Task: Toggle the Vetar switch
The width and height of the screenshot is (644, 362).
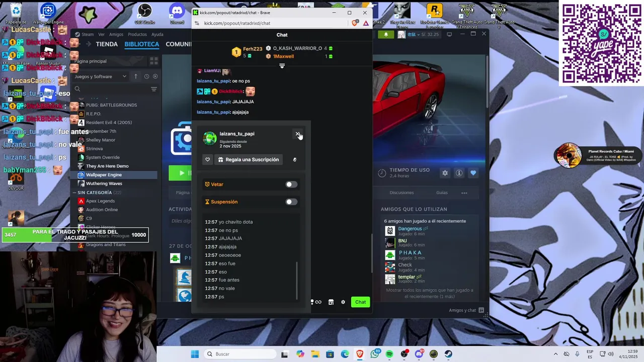Action: pyautogui.click(x=291, y=185)
